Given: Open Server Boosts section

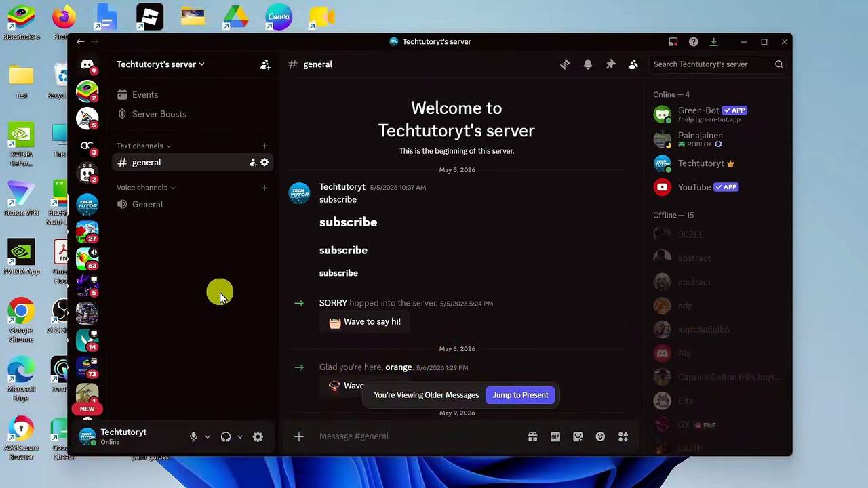Looking at the screenshot, I should pyautogui.click(x=193, y=114).
